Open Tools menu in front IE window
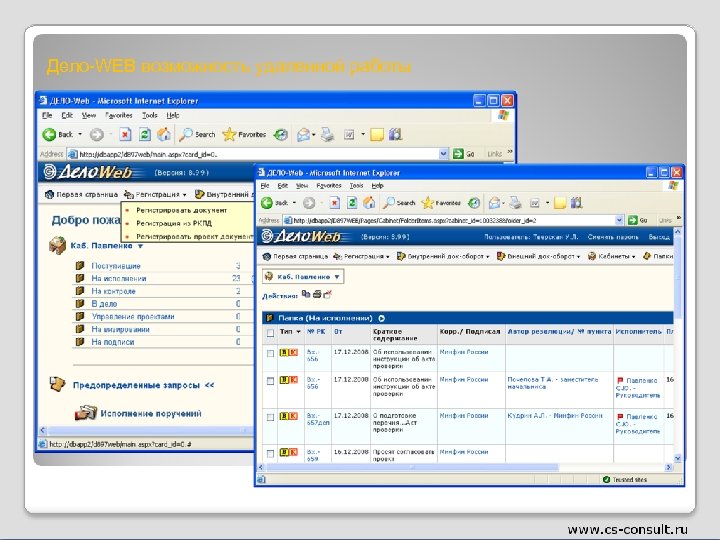The height and width of the screenshot is (540, 720). coord(356,186)
